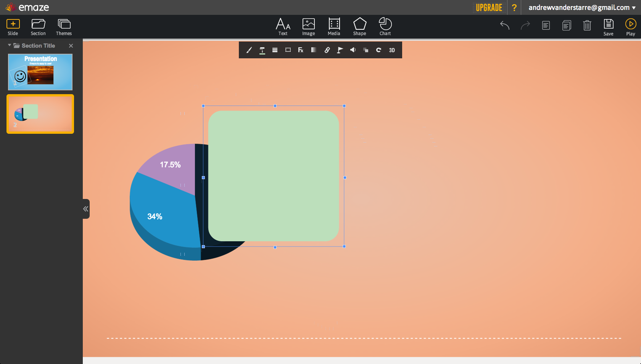The image size is (641, 364).
Task: Open the line style options
Action: click(275, 50)
